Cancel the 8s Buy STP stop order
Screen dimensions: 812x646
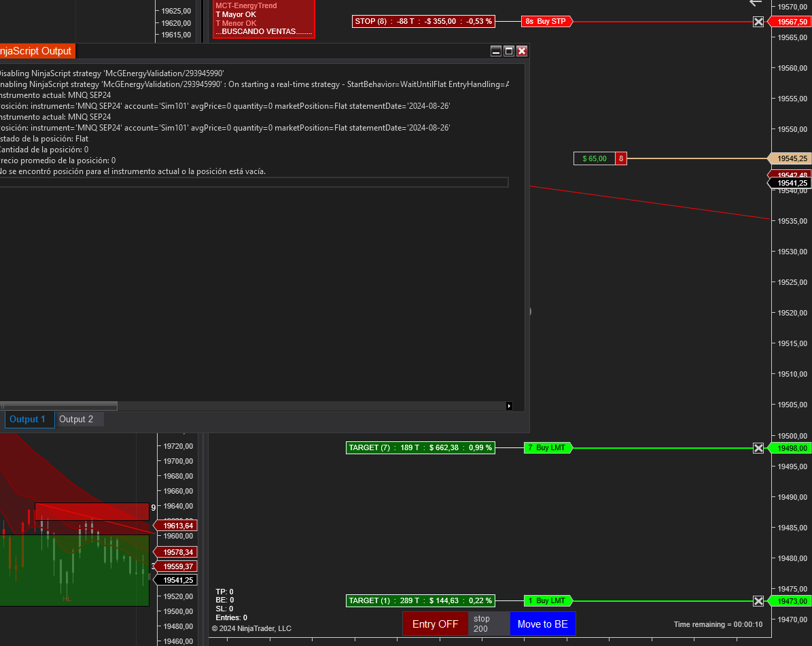click(x=758, y=22)
